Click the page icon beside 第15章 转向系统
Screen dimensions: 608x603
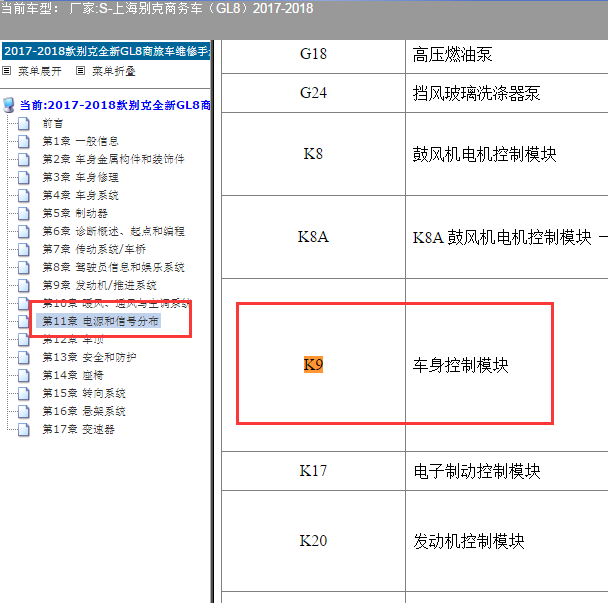24,394
